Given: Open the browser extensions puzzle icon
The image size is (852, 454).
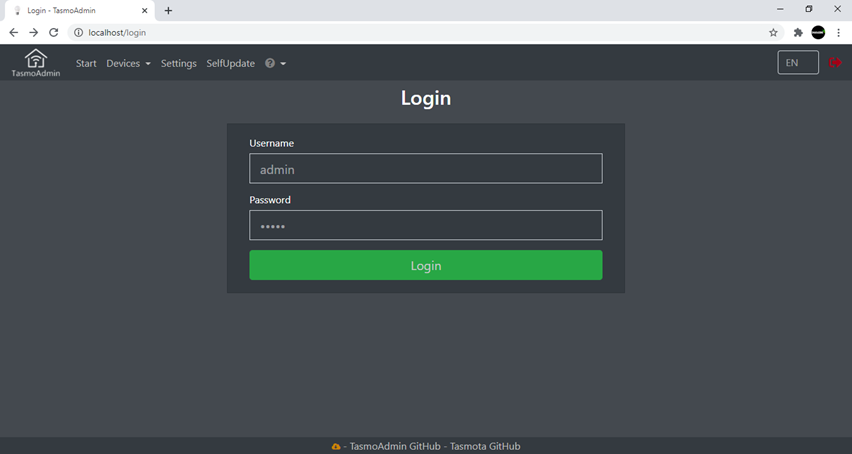Looking at the screenshot, I should pyautogui.click(x=798, y=33).
